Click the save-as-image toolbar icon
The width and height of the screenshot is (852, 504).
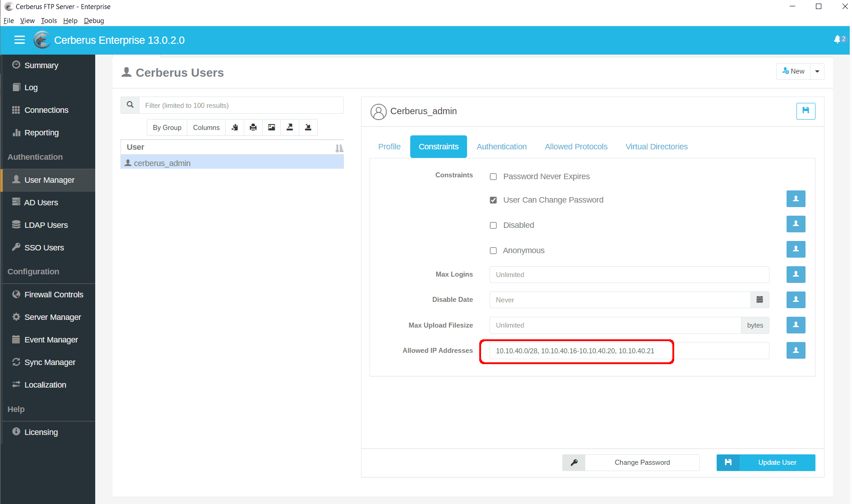pos(271,128)
